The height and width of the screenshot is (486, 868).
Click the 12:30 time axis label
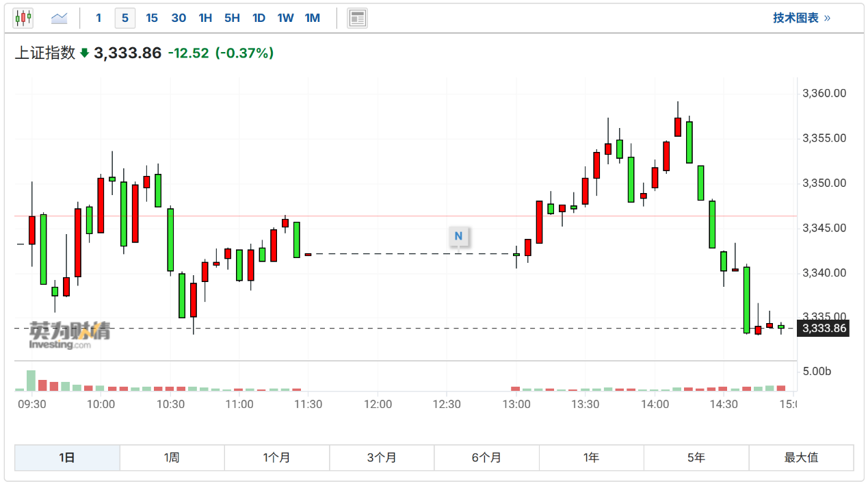point(447,405)
